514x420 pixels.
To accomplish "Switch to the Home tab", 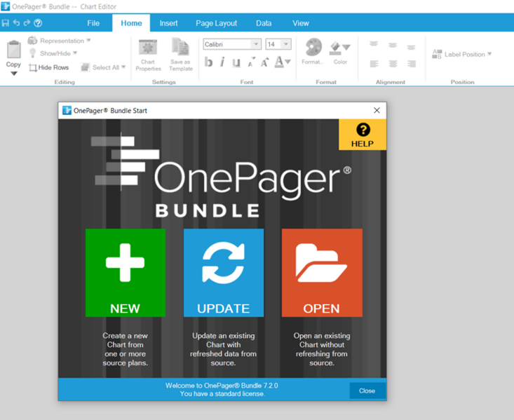I will tap(131, 23).
